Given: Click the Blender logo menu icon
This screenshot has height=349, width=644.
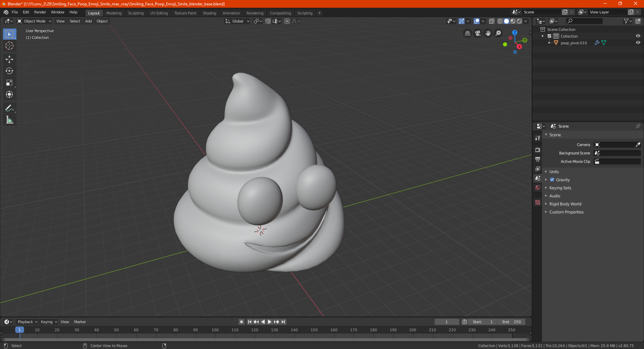Looking at the screenshot, I should click(x=6, y=12).
